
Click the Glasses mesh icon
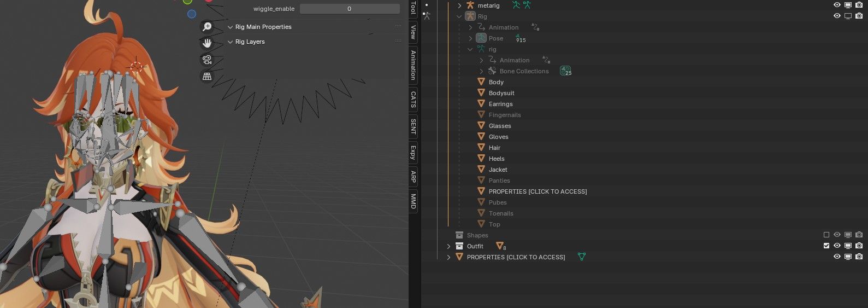pyautogui.click(x=481, y=126)
